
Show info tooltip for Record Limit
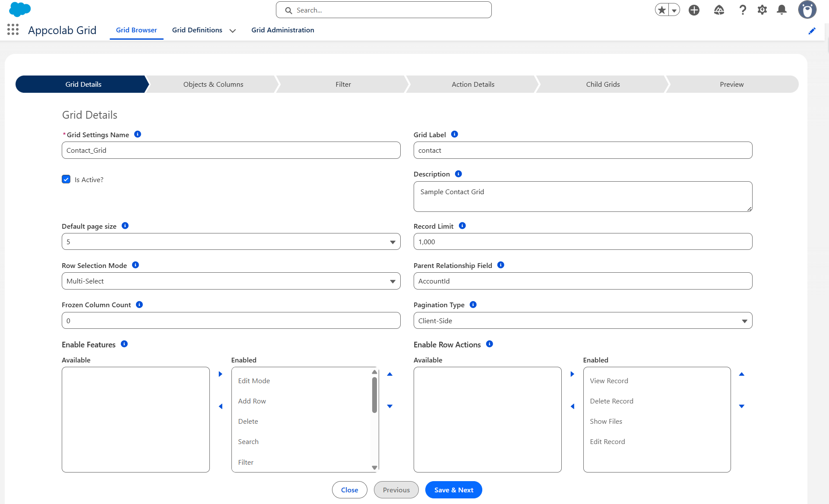[x=462, y=226]
